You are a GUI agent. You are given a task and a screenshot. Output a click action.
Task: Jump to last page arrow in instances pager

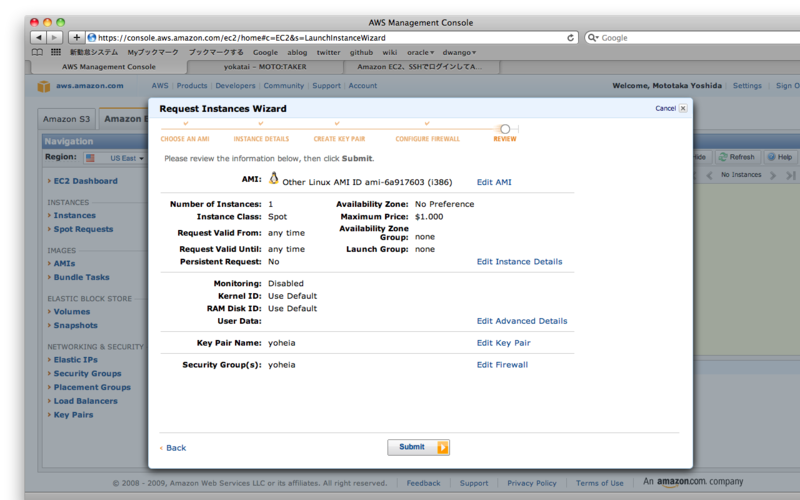[791, 175]
